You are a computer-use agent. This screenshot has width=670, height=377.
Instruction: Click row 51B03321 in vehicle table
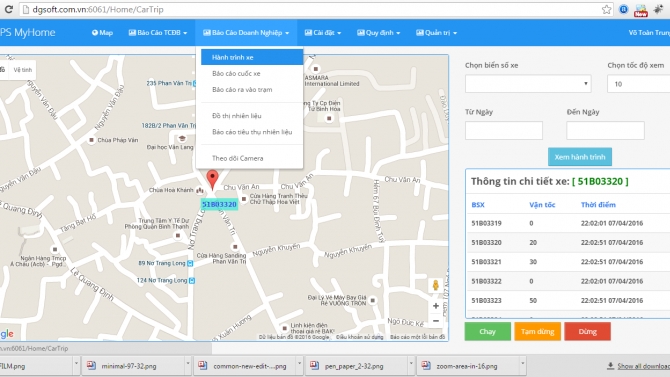tap(568, 262)
